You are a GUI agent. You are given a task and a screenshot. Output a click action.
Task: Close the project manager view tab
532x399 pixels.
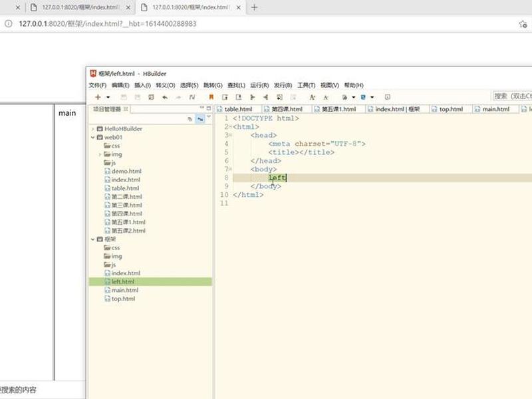coord(126,109)
